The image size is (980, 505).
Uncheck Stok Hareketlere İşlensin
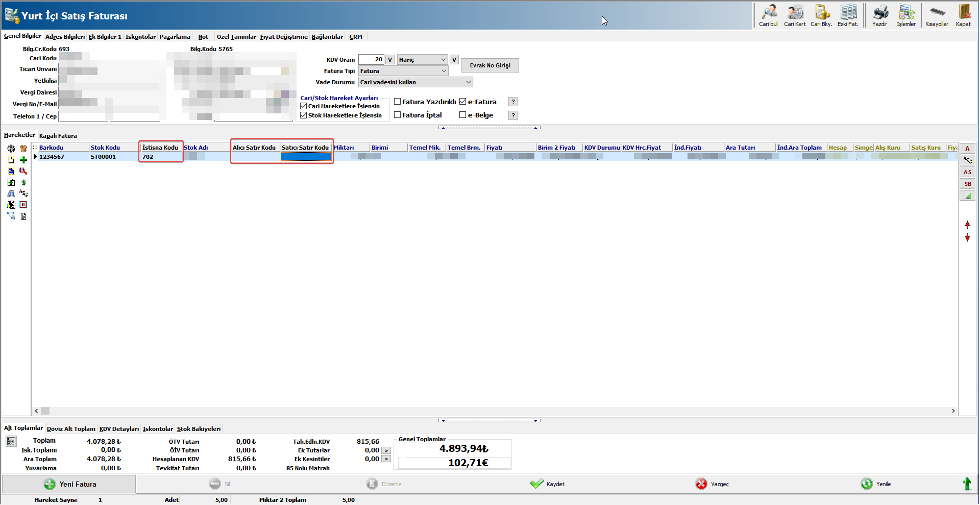(x=304, y=115)
